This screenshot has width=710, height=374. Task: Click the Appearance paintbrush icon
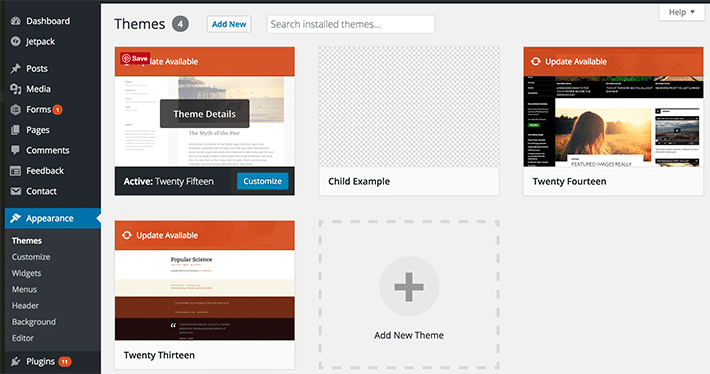pyautogui.click(x=16, y=218)
